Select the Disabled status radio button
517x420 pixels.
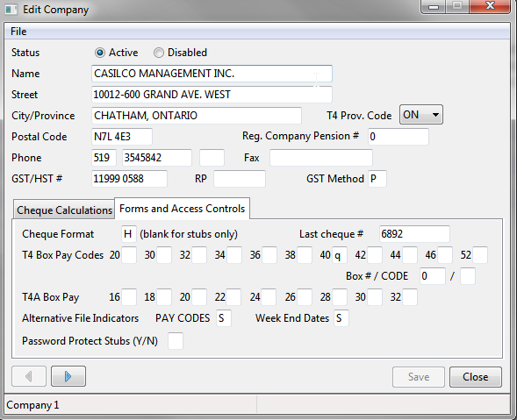(x=159, y=53)
